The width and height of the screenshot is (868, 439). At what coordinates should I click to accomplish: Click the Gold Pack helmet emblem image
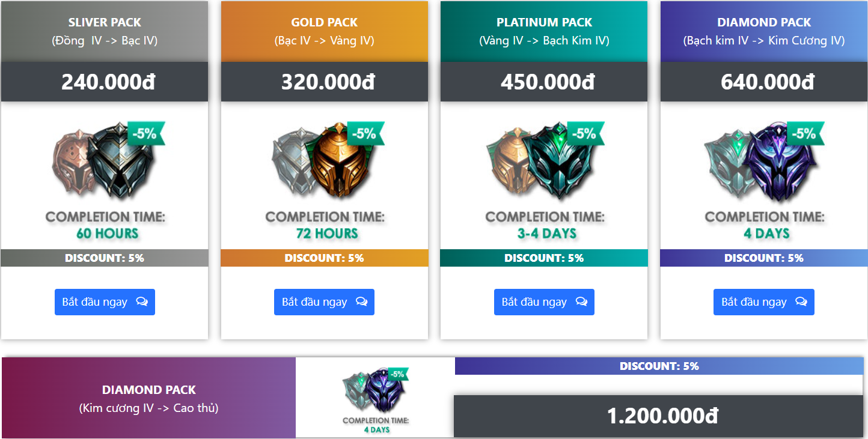point(323,160)
